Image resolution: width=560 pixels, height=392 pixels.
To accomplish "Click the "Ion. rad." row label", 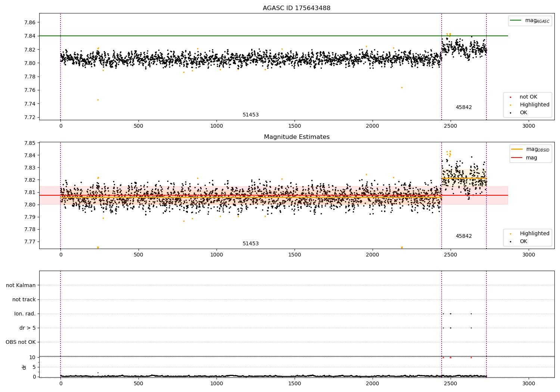I will tap(25, 314).
